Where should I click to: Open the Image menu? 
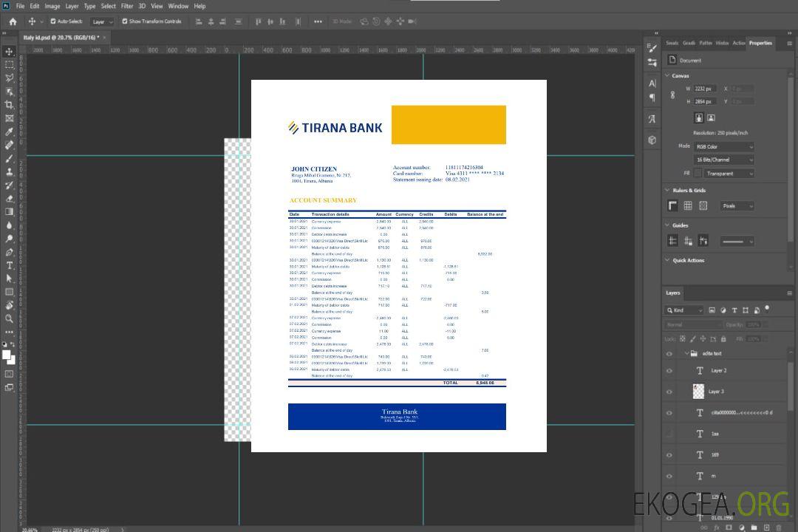tap(52, 6)
